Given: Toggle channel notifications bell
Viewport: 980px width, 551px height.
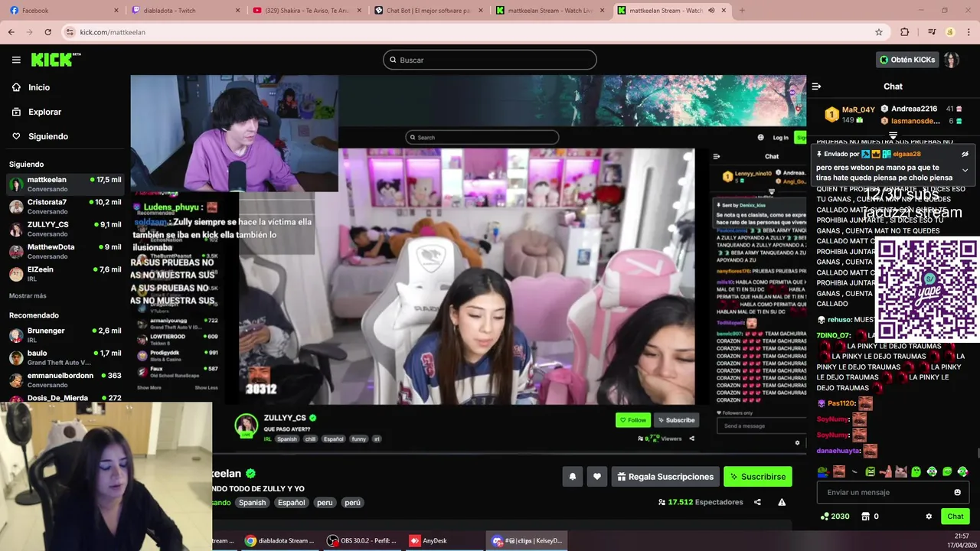Looking at the screenshot, I should (x=572, y=477).
